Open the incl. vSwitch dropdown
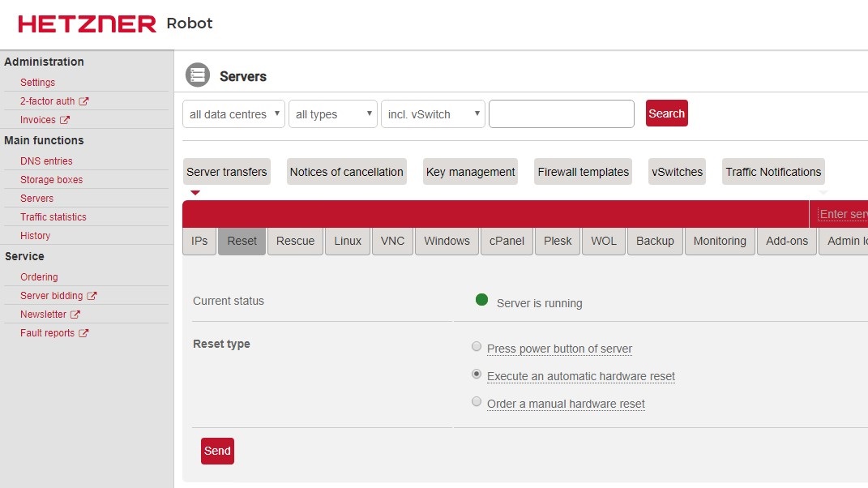This screenshot has height=488, width=868. (433, 114)
